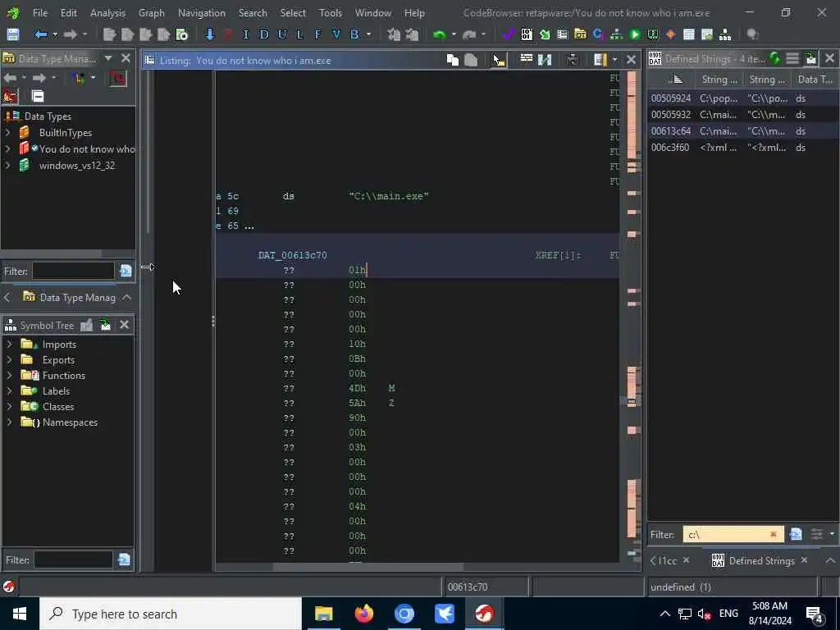This screenshot has width=840, height=630.
Task: Open the Data Type Manager menu arrow
Action: tap(108, 58)
